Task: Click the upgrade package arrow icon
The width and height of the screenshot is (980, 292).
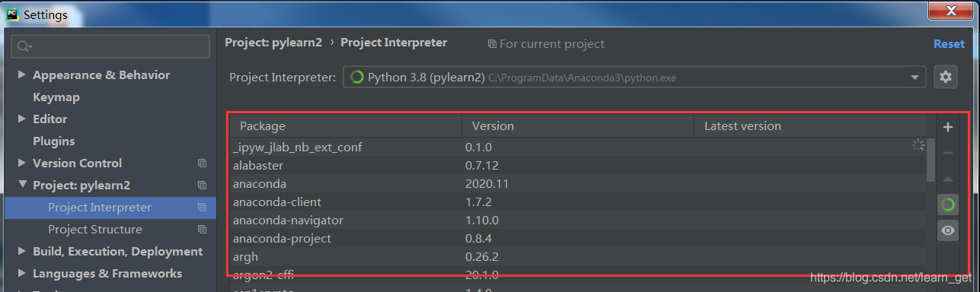Action: click(948, 179)
